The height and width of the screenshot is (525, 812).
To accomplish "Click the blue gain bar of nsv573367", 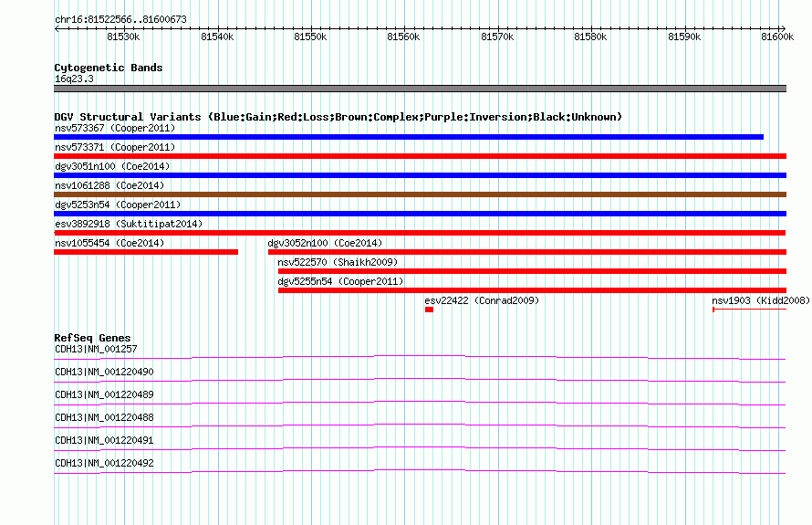I will [409, 137].
